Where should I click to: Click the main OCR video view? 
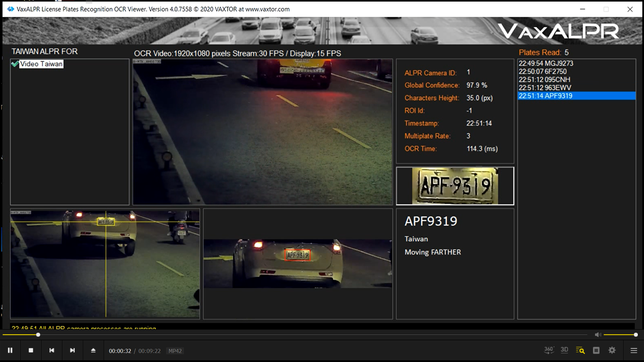[263, 132]
